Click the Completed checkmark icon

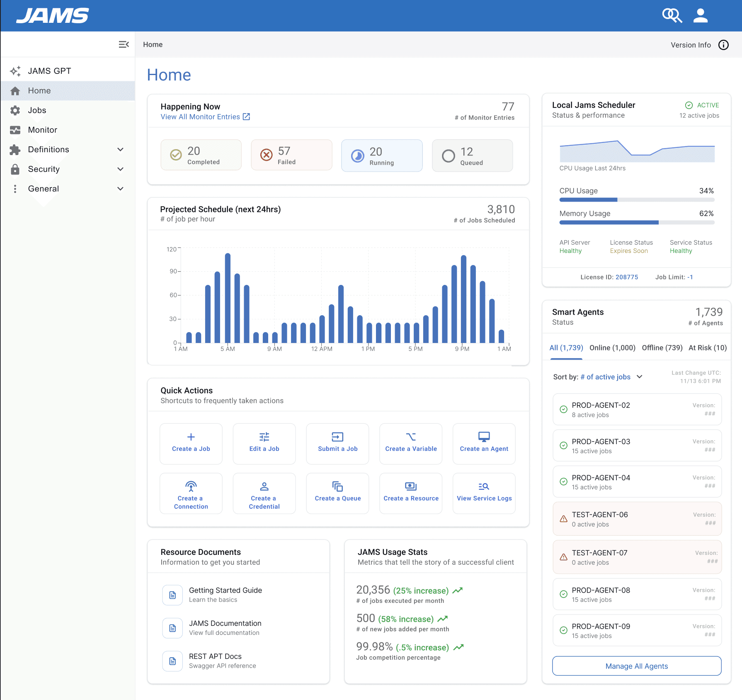coord(176,155)
